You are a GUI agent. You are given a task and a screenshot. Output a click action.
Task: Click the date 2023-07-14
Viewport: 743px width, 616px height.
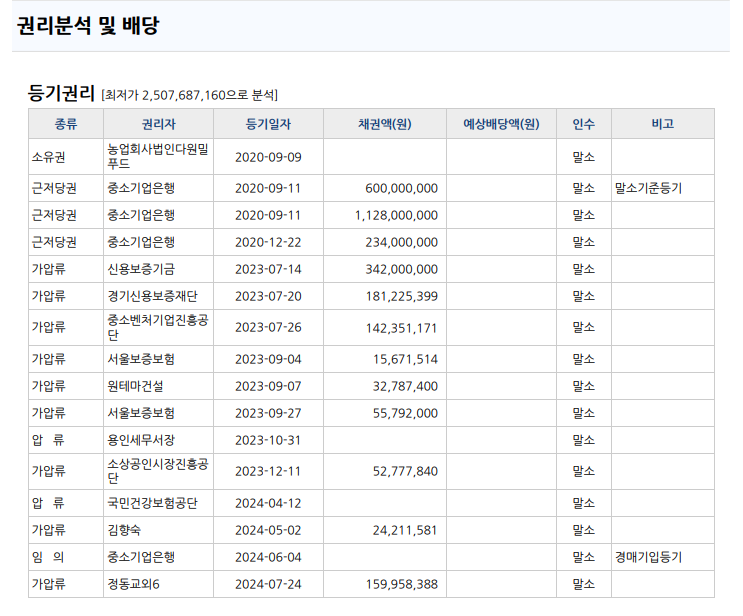point(268,270)
